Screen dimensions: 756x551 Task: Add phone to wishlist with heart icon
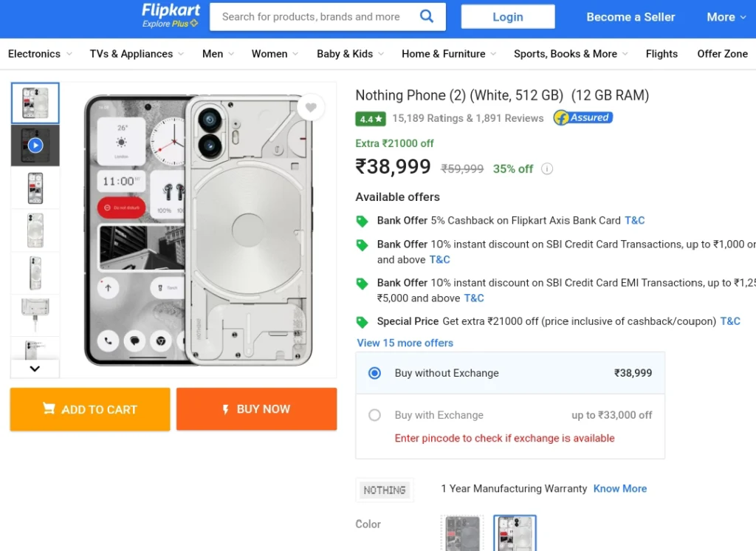click(x=311, y=107)
